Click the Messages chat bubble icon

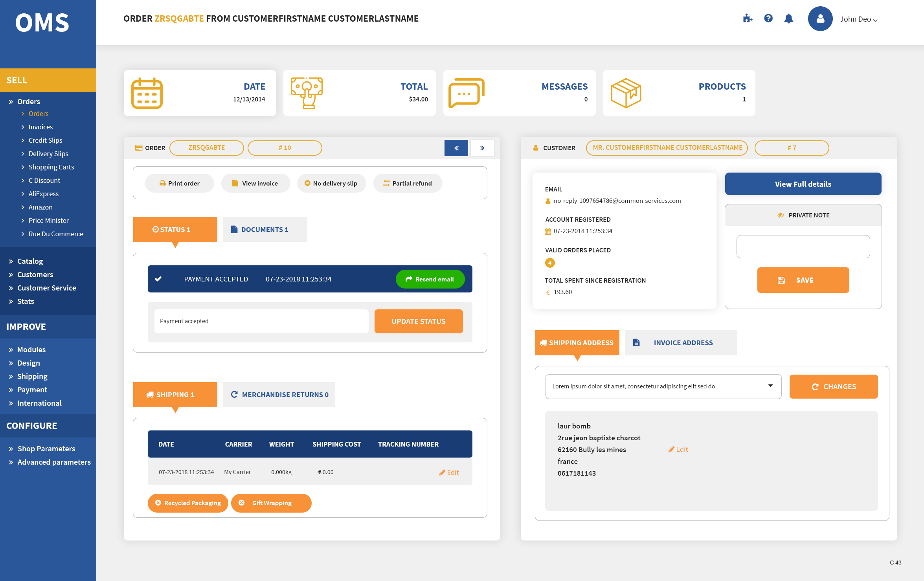pyautogui.click(x=466, y=93)
